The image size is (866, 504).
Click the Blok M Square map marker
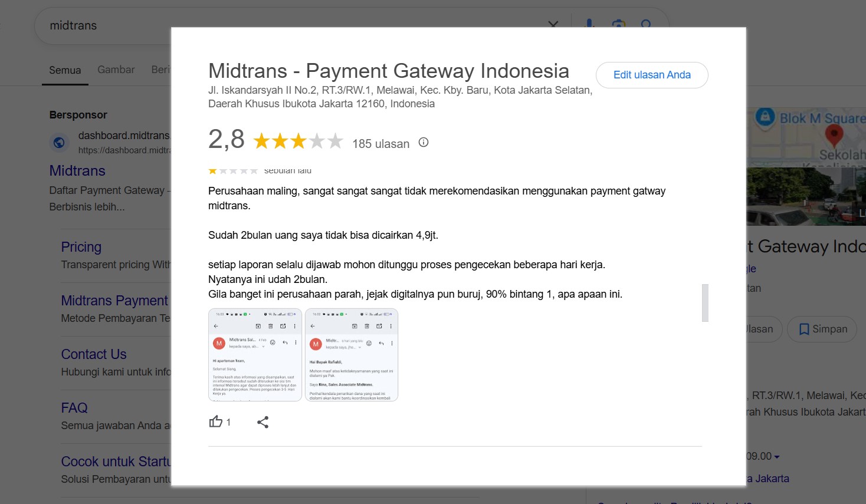pos(765,116)
